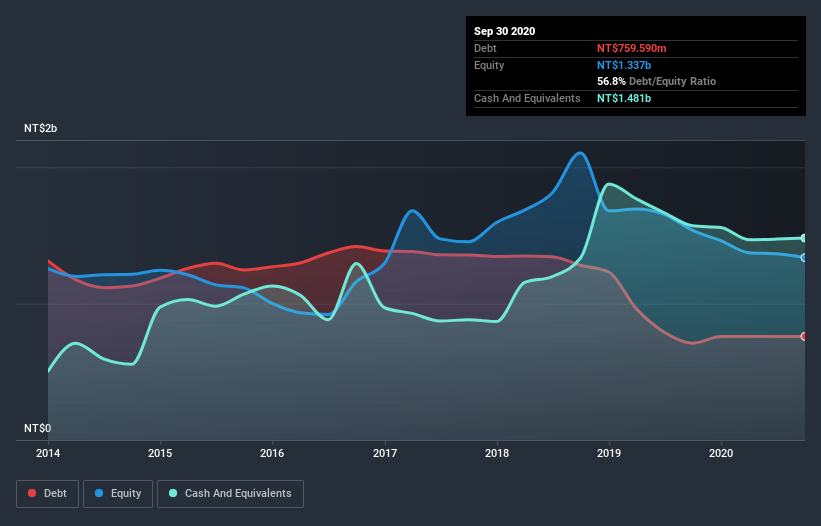Click the blue Equity endpoint marker
Screen dimensions: 821x526
pyautogui.click(x=804, y=258)
